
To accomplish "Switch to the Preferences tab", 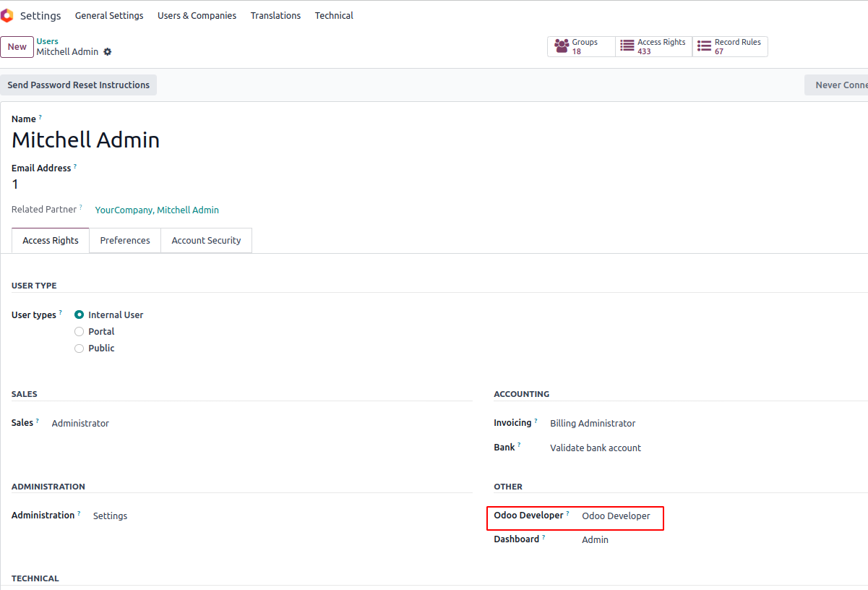I will click(125, 241).
